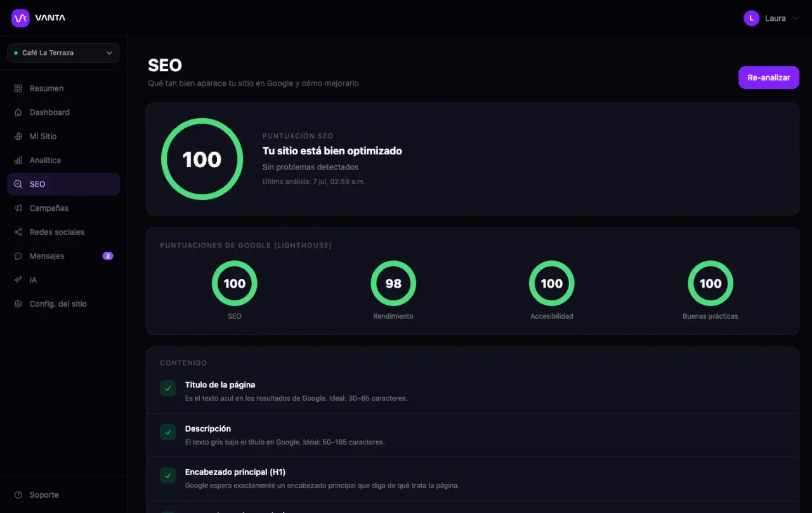This screenshot has height=513, width=812.
Task: Click the Vanta logo icon
Action: [20, 18]
